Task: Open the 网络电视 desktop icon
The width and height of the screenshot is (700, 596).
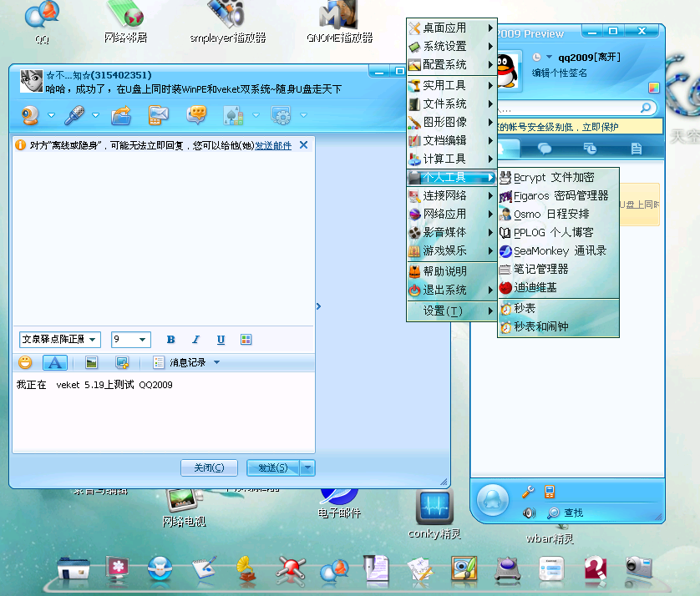Action: (x=184, y=508)
